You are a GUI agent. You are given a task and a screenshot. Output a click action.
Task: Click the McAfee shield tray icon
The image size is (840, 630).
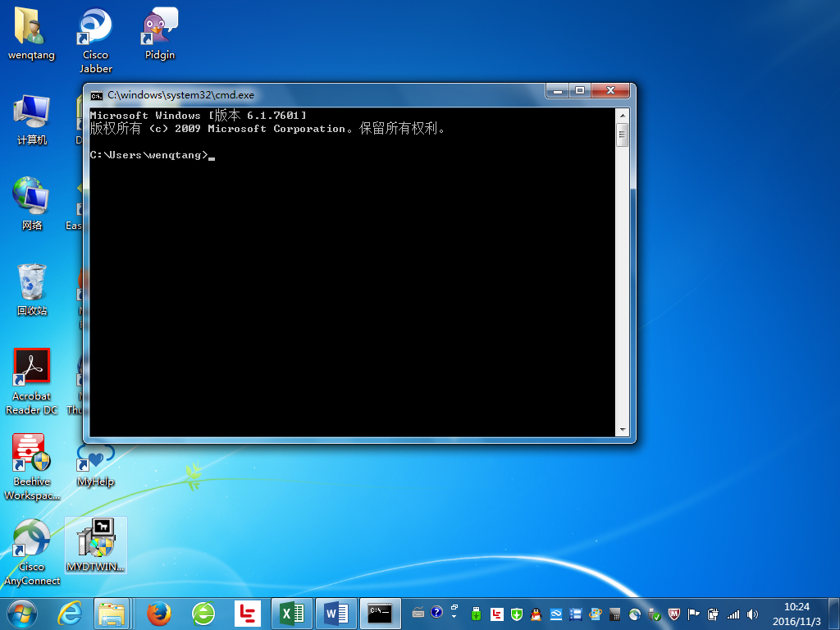[674, 614]
